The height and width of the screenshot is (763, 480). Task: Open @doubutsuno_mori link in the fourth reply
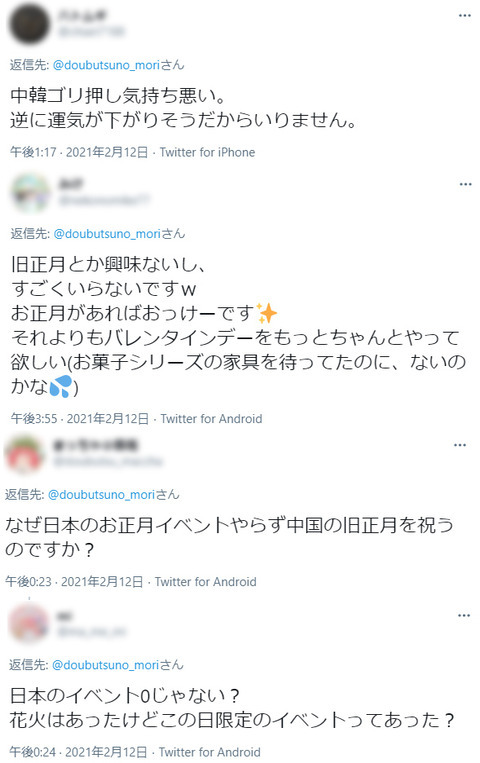click(105, 665)
